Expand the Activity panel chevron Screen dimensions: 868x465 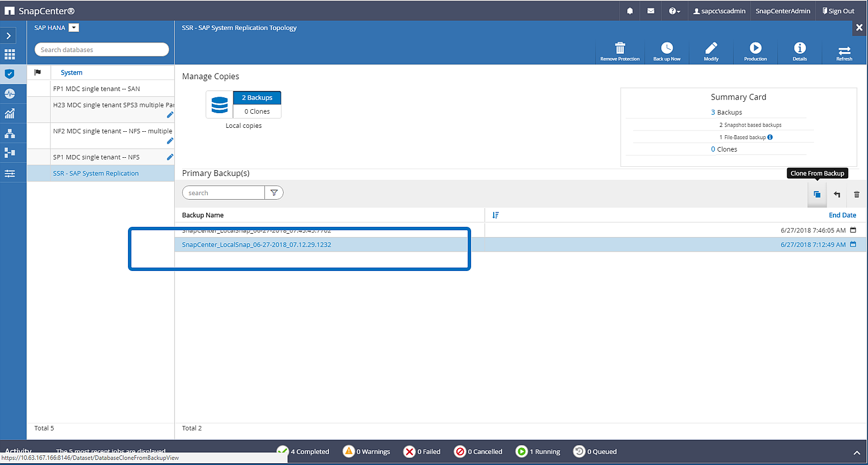click(857, 453)
